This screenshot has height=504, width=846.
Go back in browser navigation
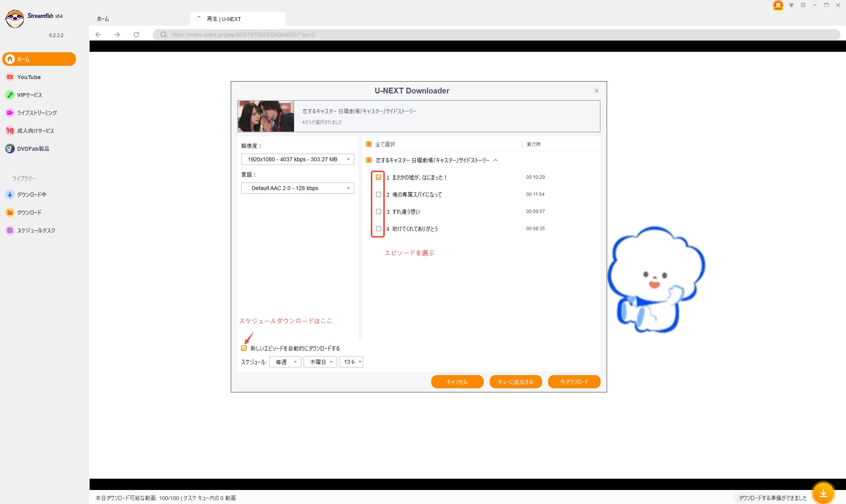[98, 35]
